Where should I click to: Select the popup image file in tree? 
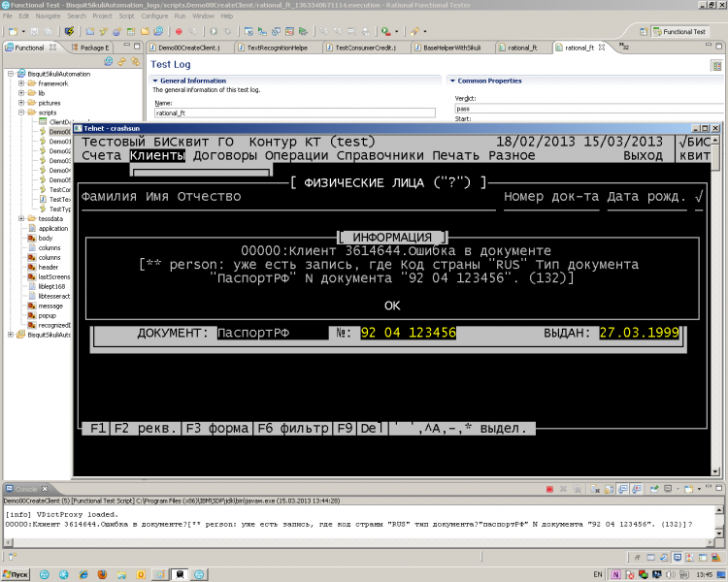pyautogui.click(x=48, y=314)
